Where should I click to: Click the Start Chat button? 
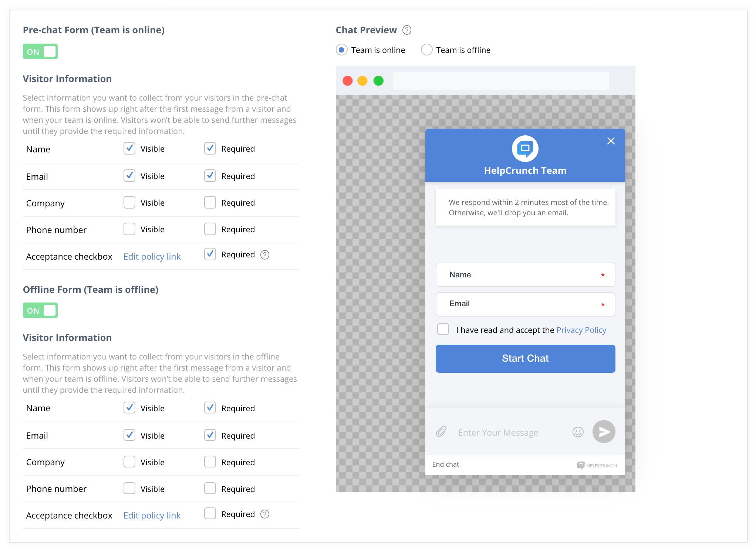click(525, 358)
